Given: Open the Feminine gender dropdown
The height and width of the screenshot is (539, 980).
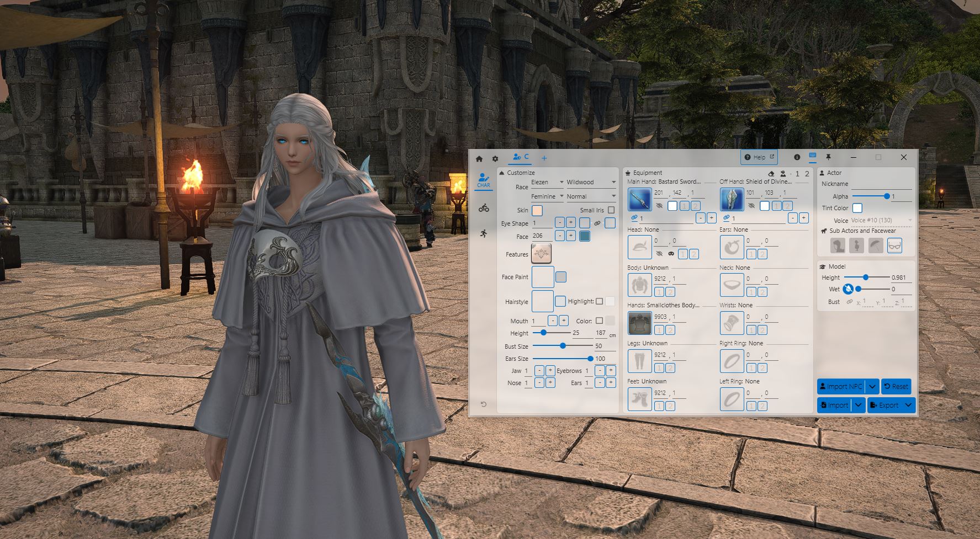Looking at the screenshot, I should click(x=547, y=196).
